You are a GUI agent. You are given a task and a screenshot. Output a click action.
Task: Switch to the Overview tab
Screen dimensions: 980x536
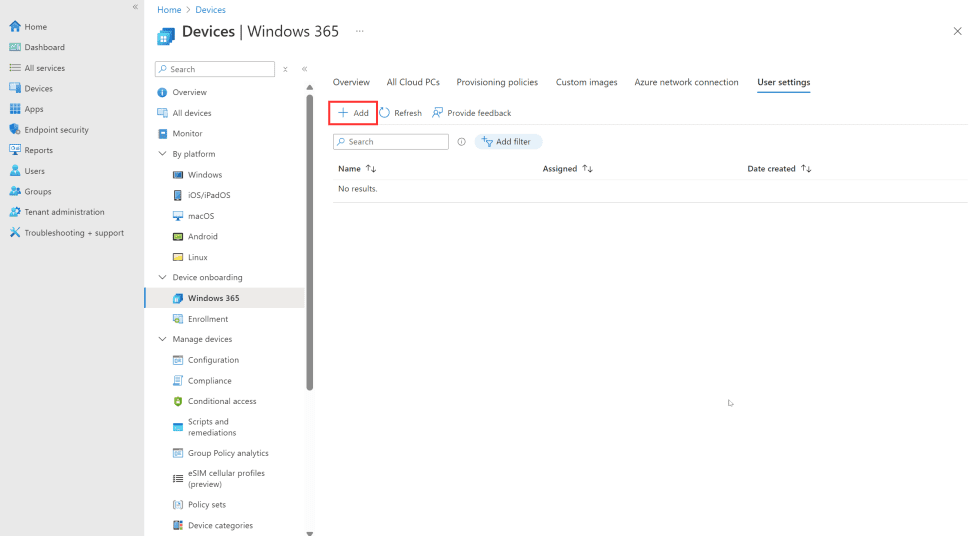coord(351,82)
